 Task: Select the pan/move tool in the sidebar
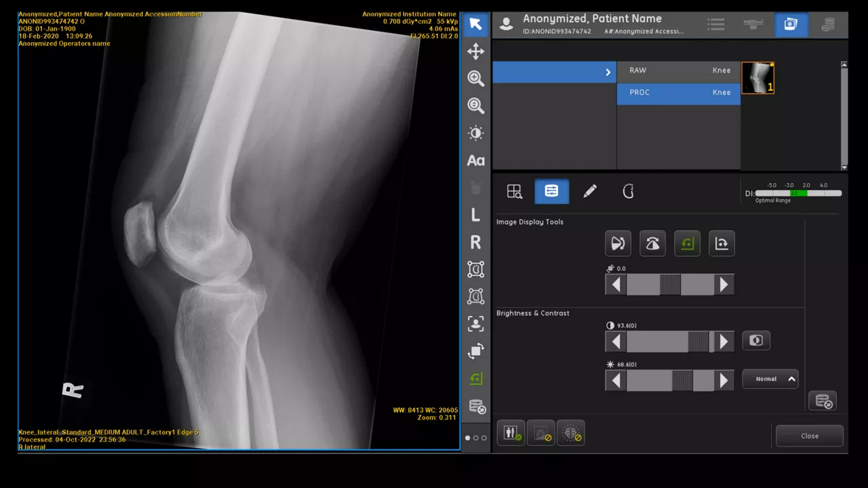click(475, 52)
